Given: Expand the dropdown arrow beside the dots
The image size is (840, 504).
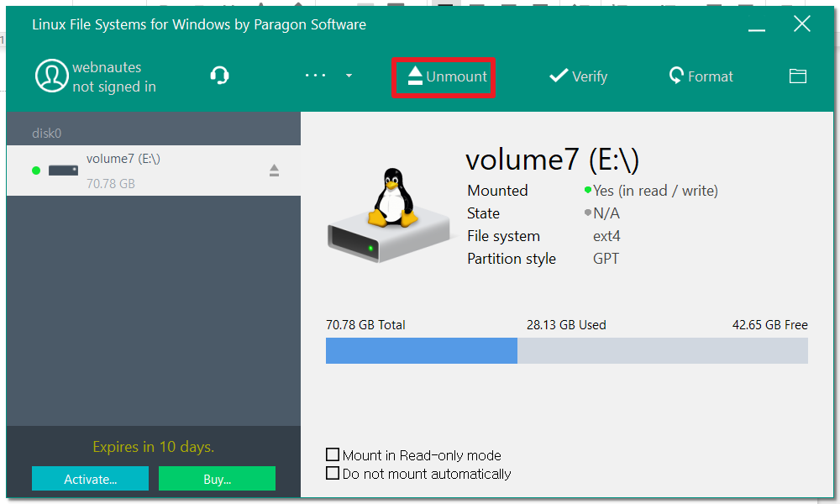Looking at the screenshot, I should coord(349,76).
